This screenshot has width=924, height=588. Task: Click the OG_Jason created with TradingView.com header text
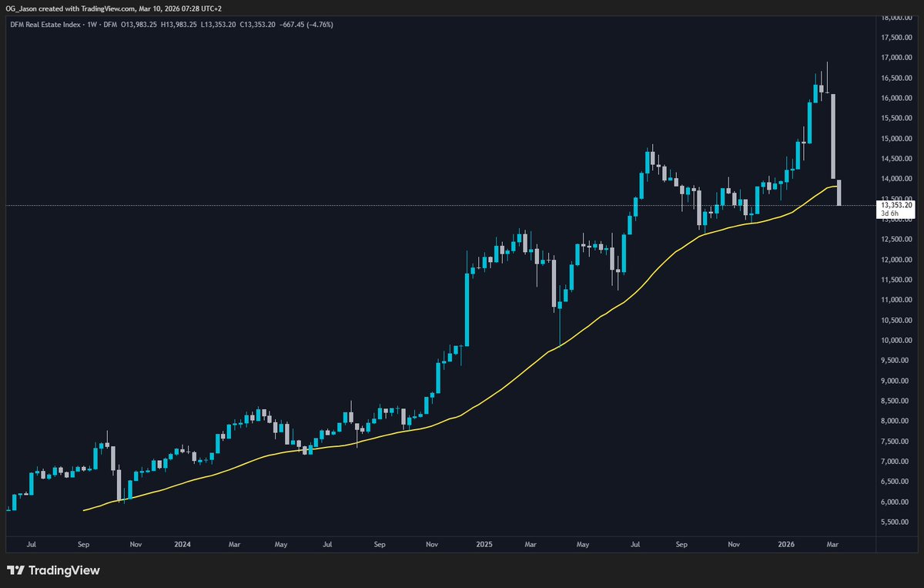coord(71,8)
